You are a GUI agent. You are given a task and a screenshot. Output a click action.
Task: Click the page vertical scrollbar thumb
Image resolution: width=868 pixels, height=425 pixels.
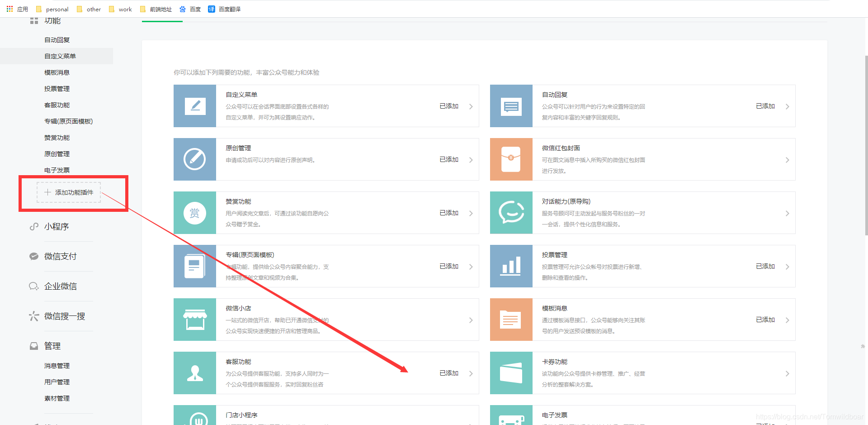tap(866, 145)
